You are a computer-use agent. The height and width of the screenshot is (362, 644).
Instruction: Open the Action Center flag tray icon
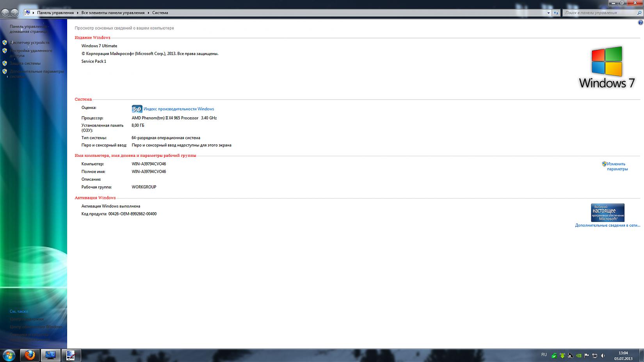tap(587, 355)
